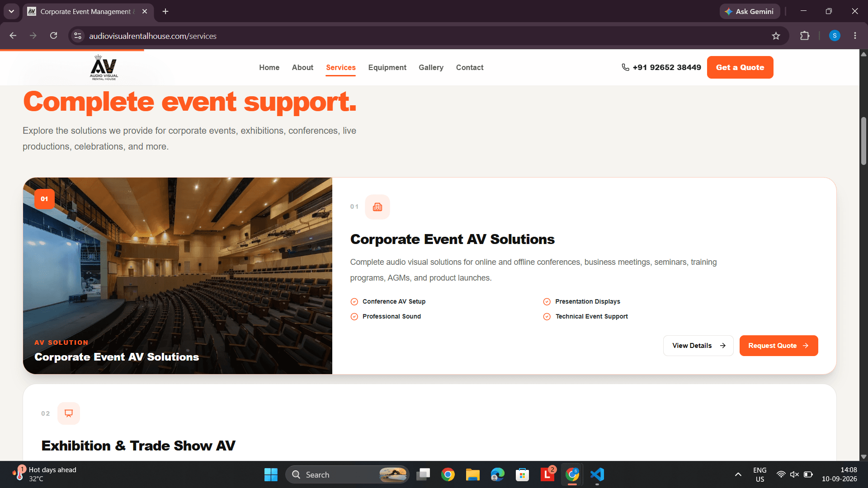This screenshot has height=488, width=868.
Task: Show hidden system tray icons chevron
Action: click(x=738, y=474)
